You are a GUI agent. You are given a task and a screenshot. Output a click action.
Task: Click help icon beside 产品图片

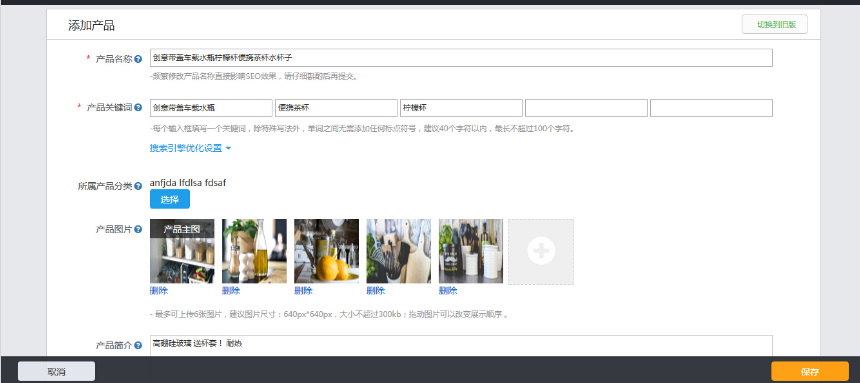(138, 229)
